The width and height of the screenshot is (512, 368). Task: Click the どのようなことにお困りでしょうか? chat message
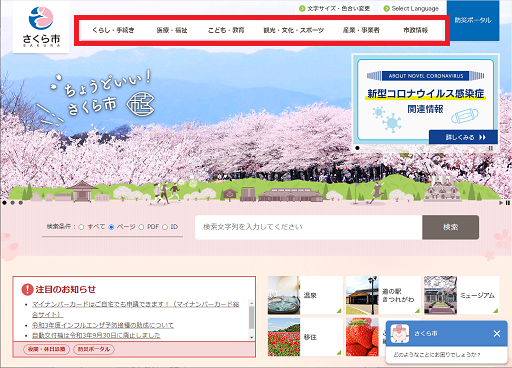tap(437, 355)
